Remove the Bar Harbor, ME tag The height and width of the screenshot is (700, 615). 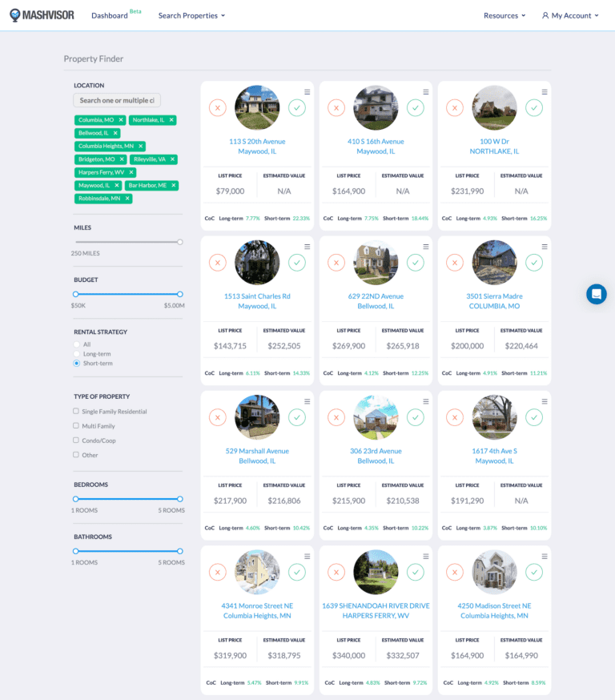click(174, 185)
